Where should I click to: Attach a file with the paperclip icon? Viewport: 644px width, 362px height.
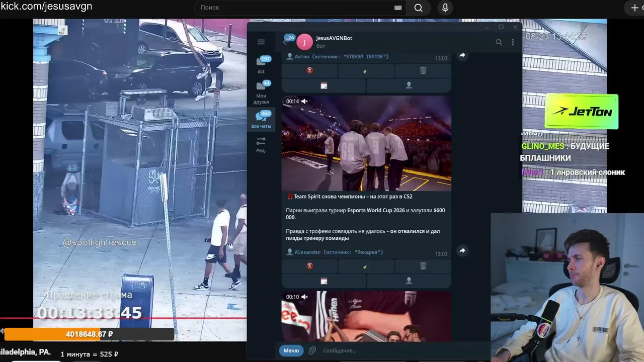click(312, 350)
